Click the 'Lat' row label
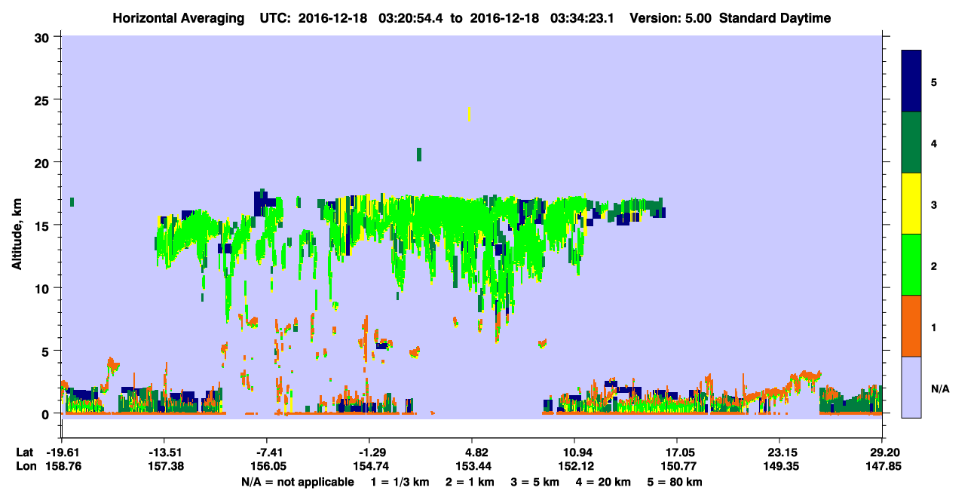The height and width of the screenshot is (503, 980). pos(25,452)
